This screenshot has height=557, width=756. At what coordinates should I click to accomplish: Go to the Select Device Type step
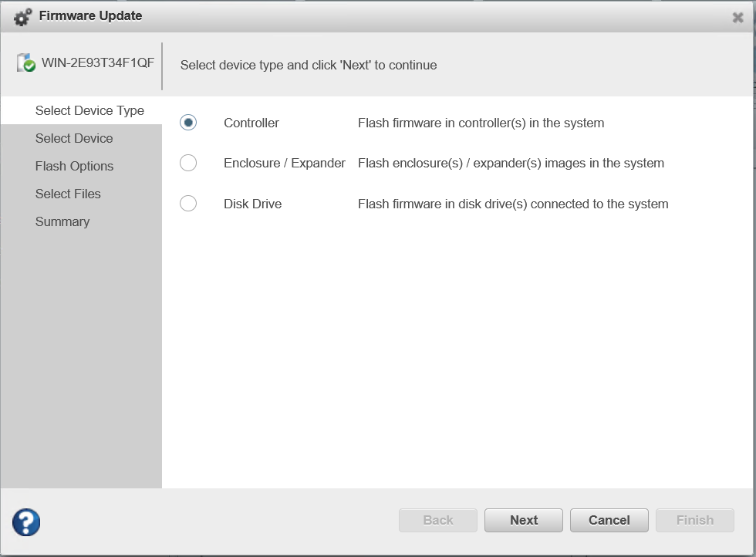89,110
